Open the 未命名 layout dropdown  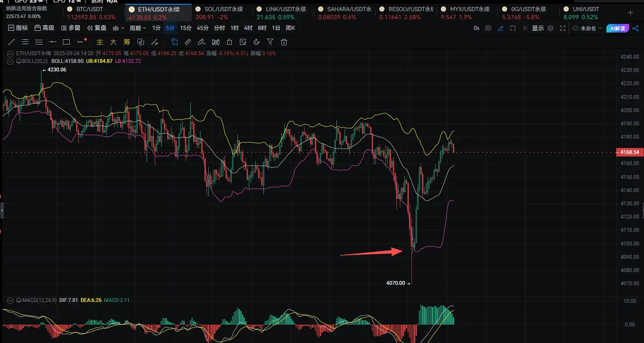click(x=588, y=28)
